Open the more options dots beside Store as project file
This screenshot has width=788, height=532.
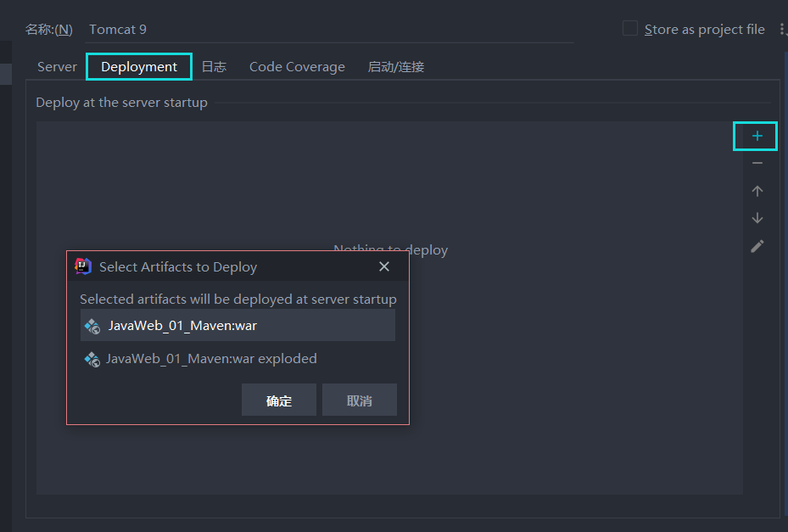tap(782, 29)
